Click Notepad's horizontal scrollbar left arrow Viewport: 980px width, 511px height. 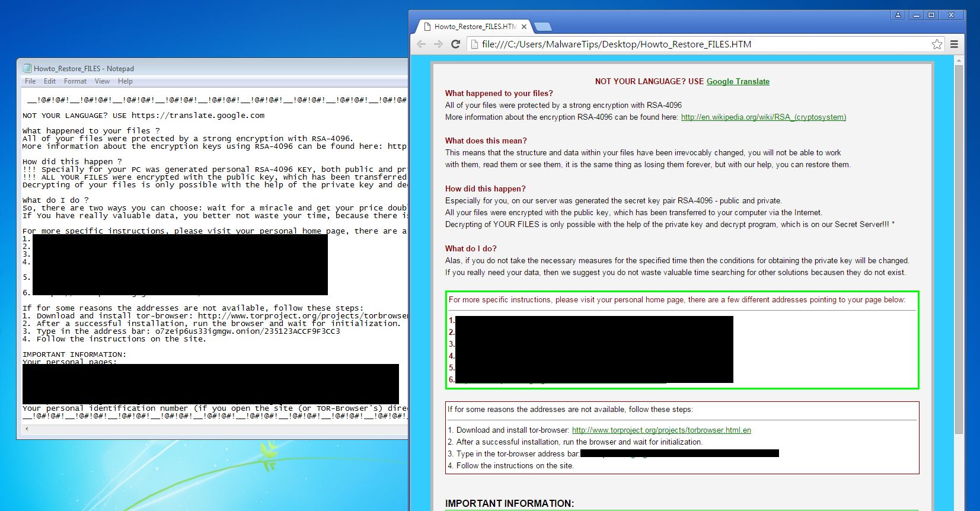pyautogui.click(x=27, y=429)
